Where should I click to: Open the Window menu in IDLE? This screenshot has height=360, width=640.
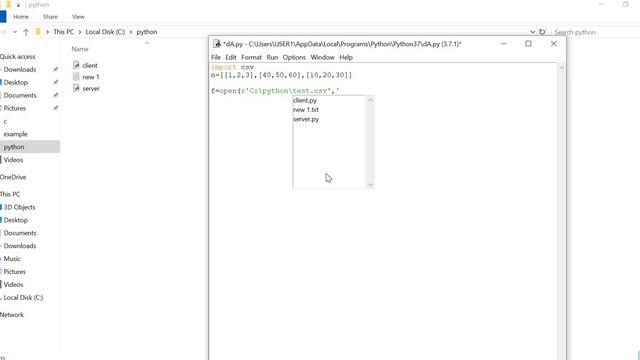point(322,58)
